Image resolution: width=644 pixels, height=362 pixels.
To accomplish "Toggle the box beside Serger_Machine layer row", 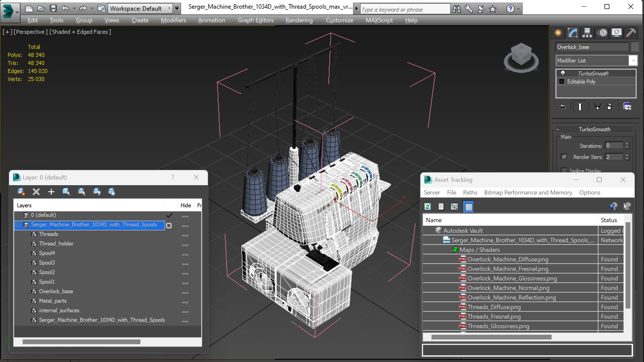I will tap(169, 226).
